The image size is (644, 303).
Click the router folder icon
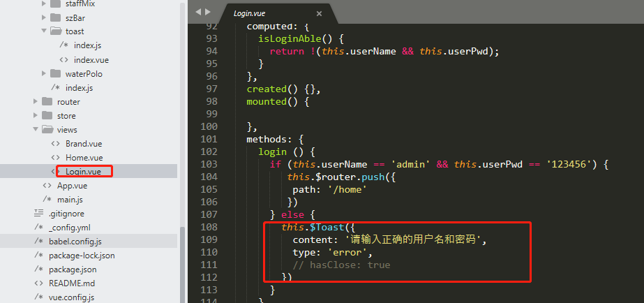[x=47, y=101]
